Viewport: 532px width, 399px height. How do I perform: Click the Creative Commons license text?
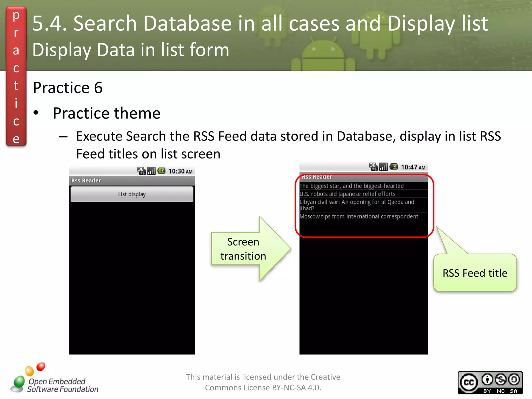click(263, 382)
